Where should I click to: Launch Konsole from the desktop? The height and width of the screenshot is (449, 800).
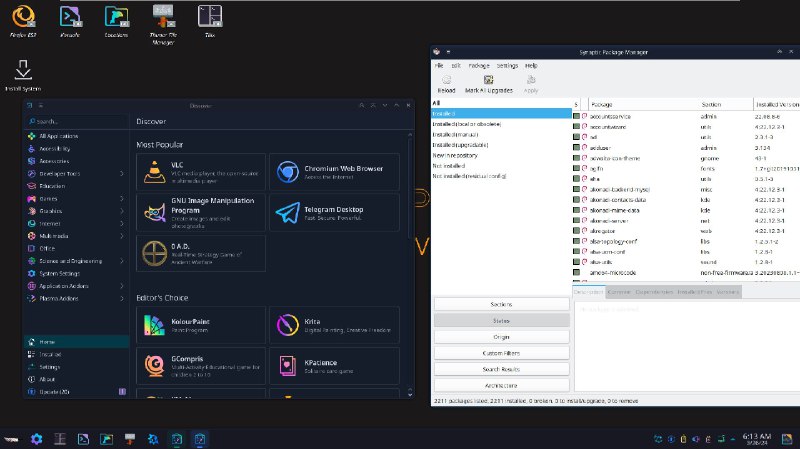(x=70, y=20)
